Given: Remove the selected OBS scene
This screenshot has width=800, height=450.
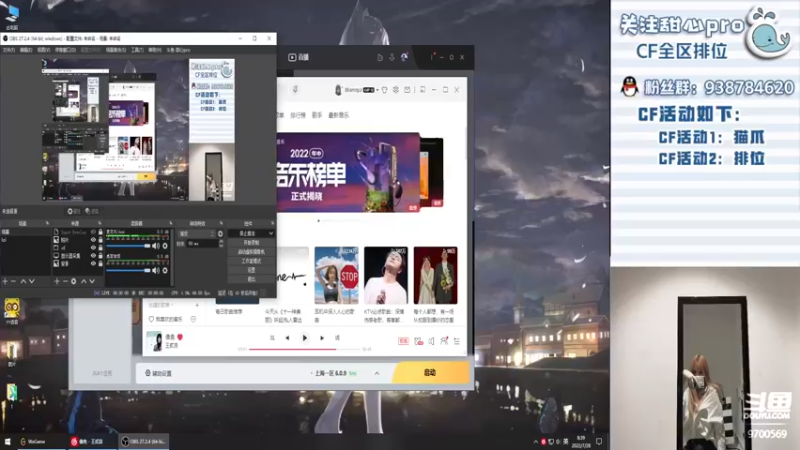Looking at the screenshot, I should point(14,281).
